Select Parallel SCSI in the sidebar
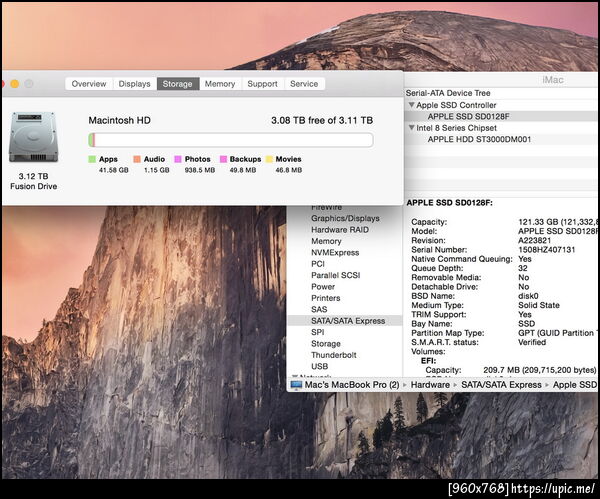 336,275
